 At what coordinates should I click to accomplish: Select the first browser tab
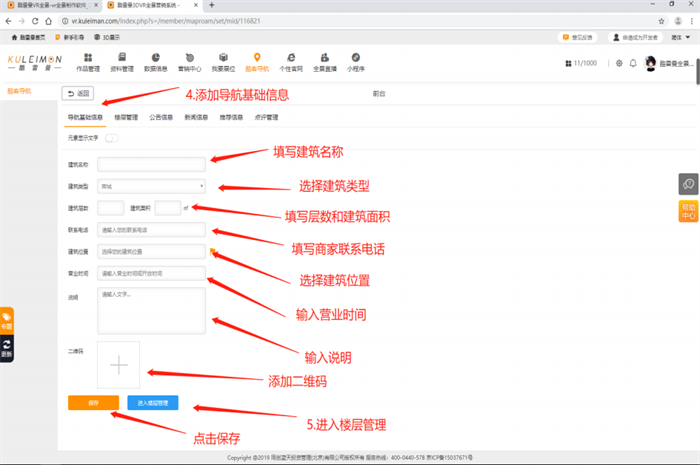[51, 5]
